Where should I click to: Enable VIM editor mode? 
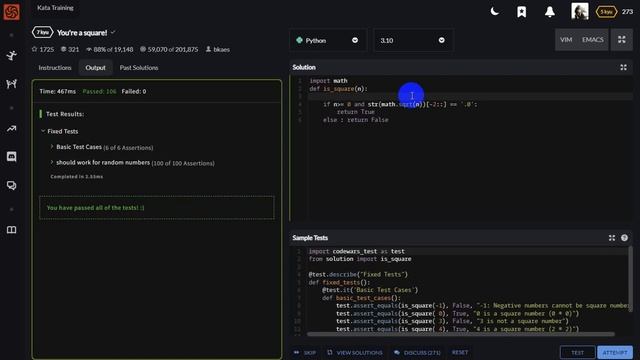pos(566,40)
